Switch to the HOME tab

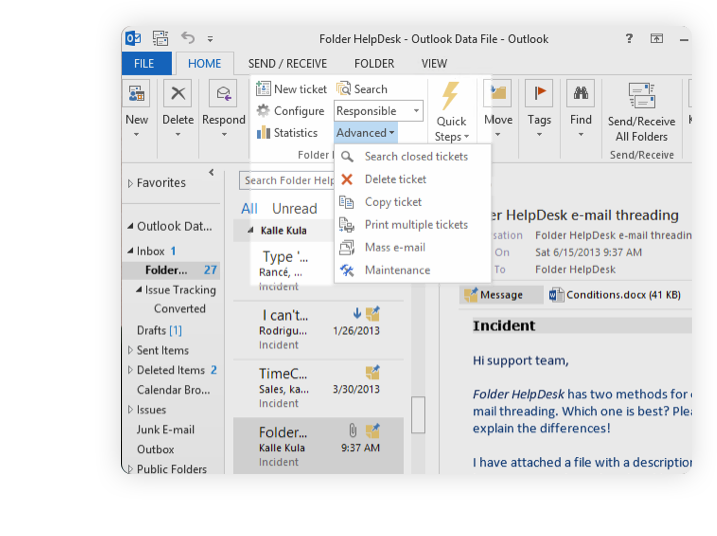pos(204,64)
